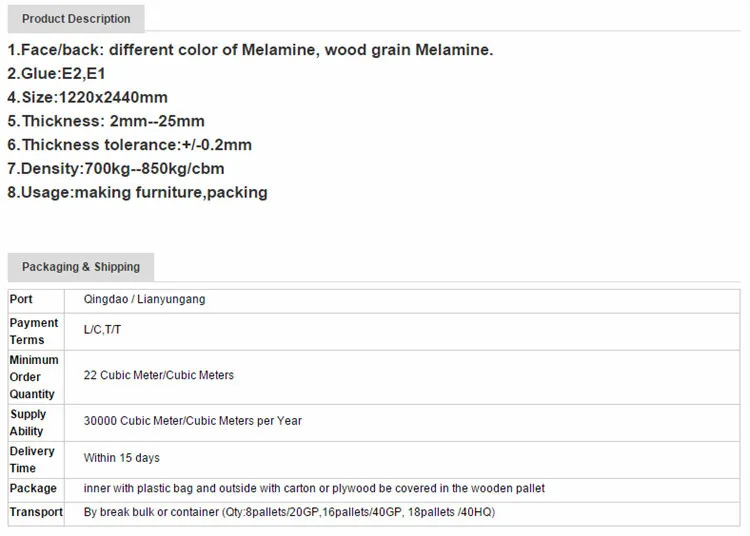The height and width of the screenshot is (536, 750).
Task: Select the Transport break bulk or container cell
Action: pyautogui.click(x=289, y=512)
